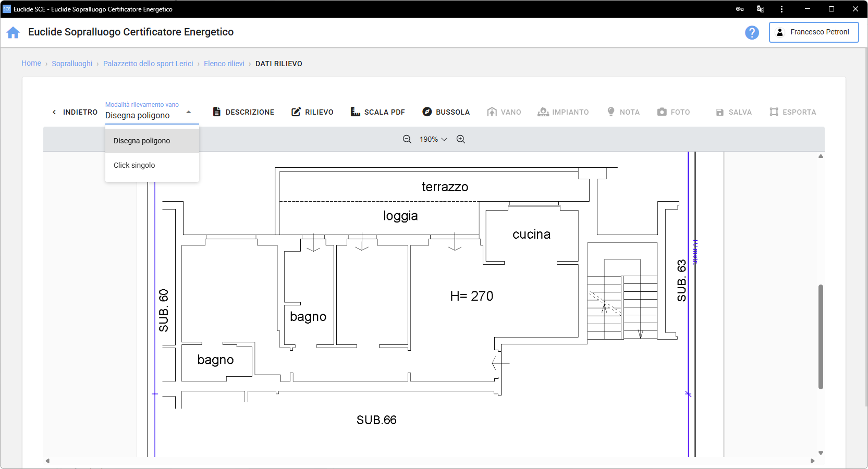Click the Rilievo edit icon
Viewport: 868px width, 469px height.
[x=296, y=112]
